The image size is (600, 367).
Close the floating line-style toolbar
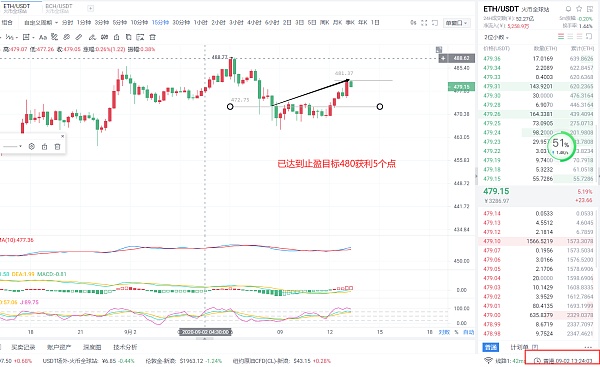pos(62,136)
